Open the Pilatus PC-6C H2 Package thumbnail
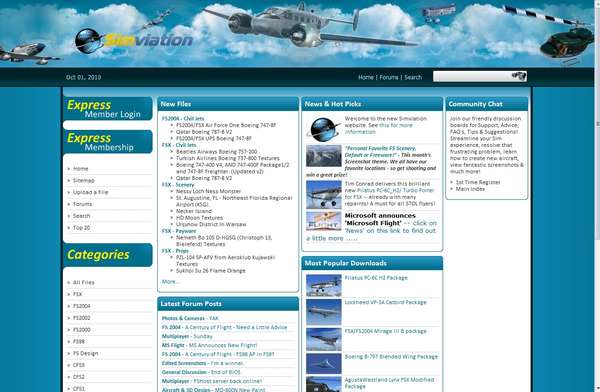Image resolution: width=600 pixels, height=392 pixels. 323,285
